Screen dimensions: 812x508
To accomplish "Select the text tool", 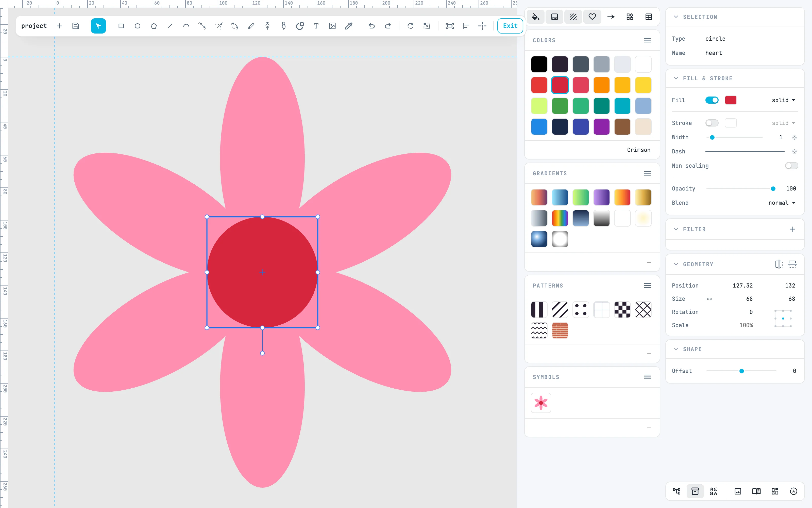I will click(316, 26).
